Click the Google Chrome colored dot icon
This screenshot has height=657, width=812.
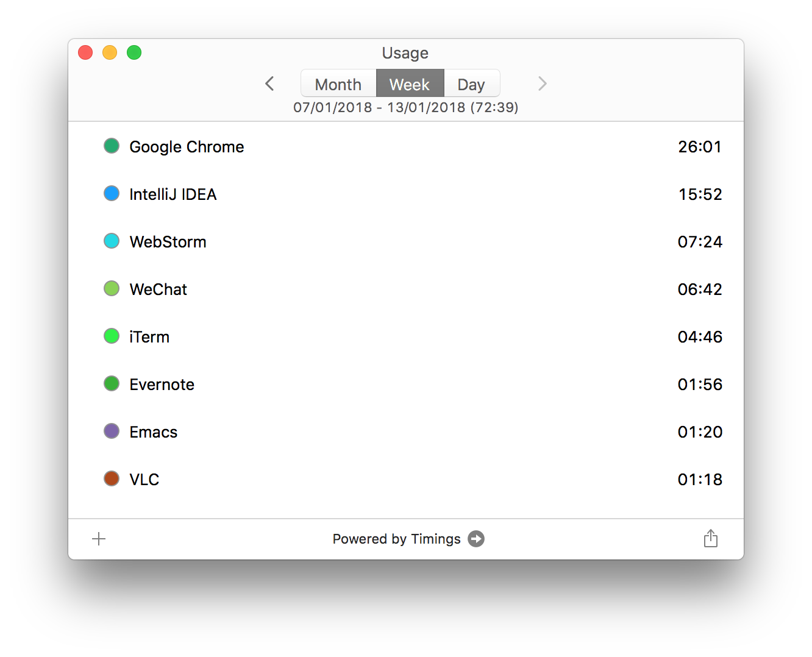click(112, 146)
